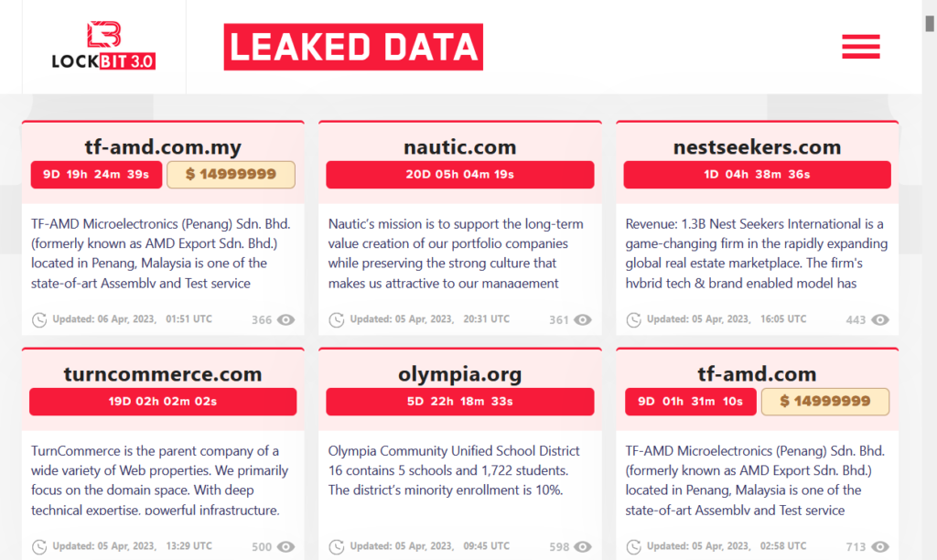This screenshot has width=937, height=560.
Task: Open the tf-amd.com.my card title
Action: tap(163, 147)
